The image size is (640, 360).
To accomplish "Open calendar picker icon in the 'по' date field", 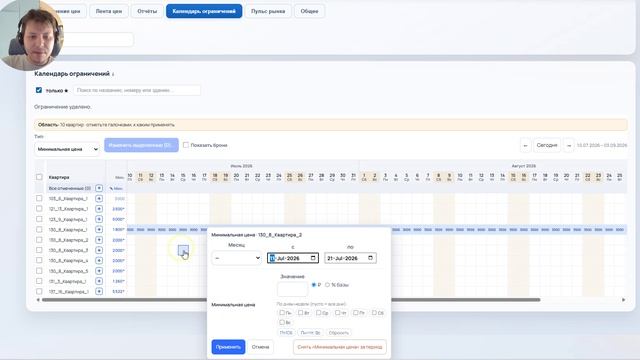I will pos(370,258).
